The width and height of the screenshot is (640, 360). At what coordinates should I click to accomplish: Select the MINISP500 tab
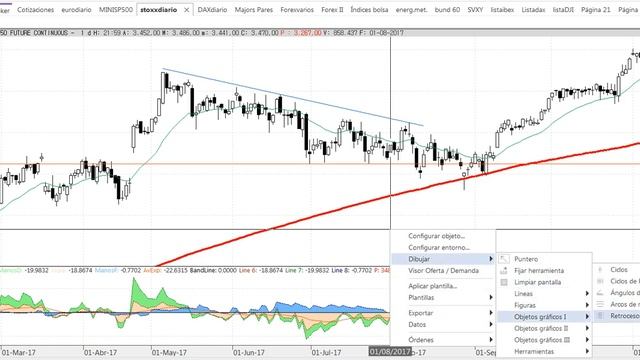click(116, 9)
